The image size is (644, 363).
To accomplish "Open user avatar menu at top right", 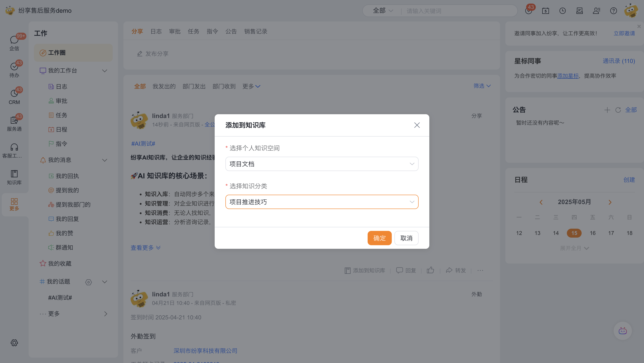I will [631, 11].
